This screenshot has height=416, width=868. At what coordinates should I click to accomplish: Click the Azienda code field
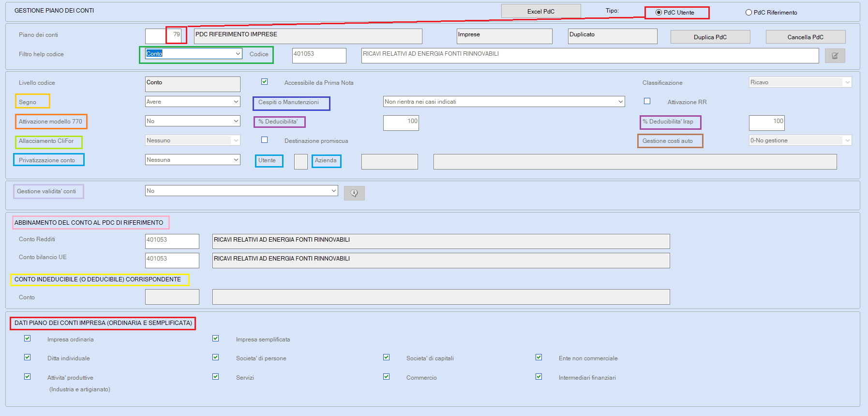coord(389,162)
